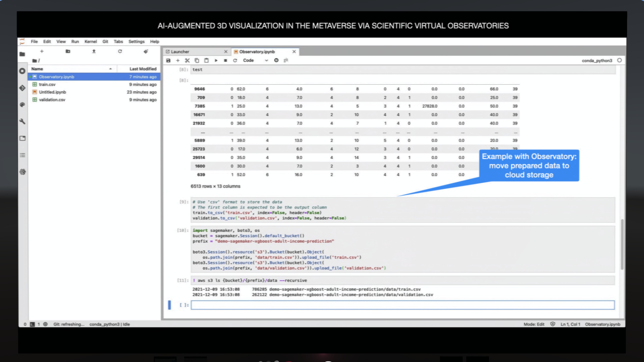Open the cell type Code dropdown

pyautogui.click(x=255, y=61)
